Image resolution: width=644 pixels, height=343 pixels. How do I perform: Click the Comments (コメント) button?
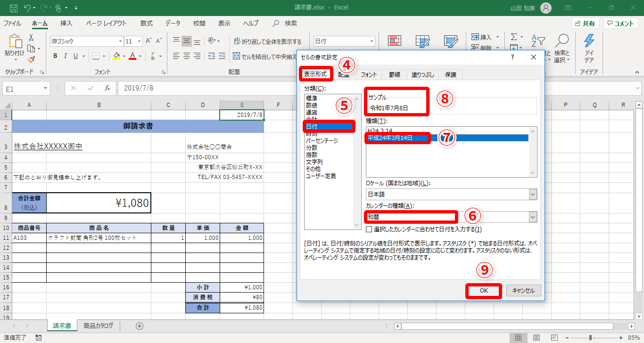coord(621,23)
